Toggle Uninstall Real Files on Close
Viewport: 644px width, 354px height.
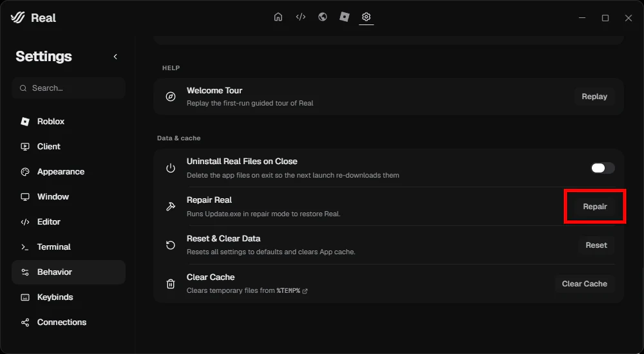coord(603,168)
